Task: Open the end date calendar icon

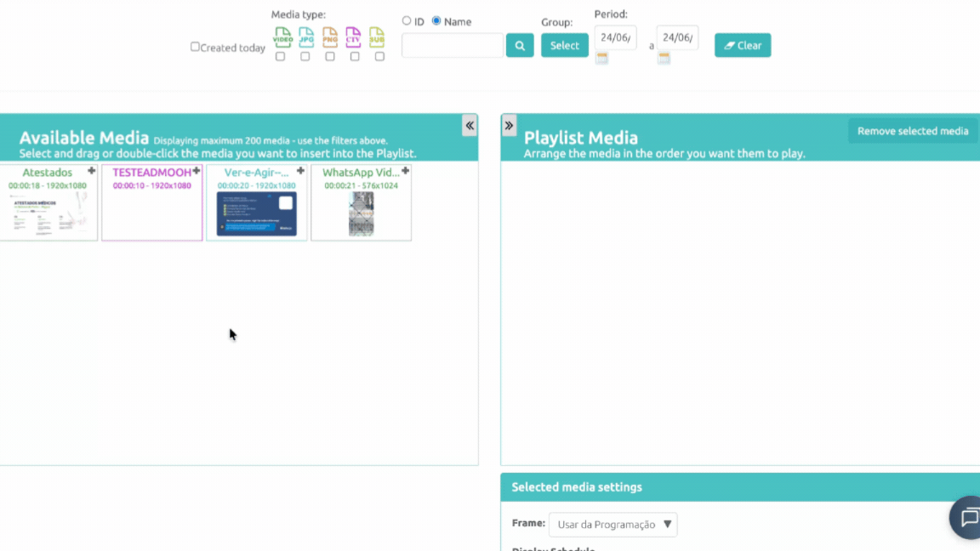Action: [664, 58]
